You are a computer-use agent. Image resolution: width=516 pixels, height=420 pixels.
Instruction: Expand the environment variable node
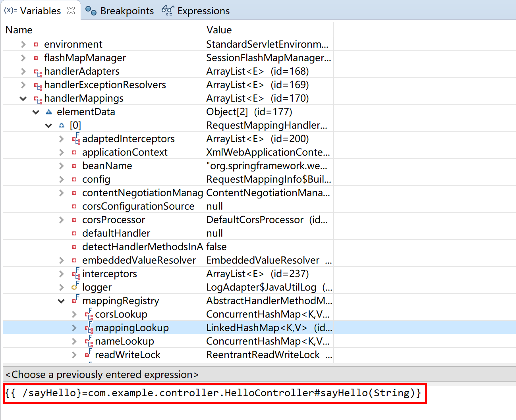pos(23,44)
